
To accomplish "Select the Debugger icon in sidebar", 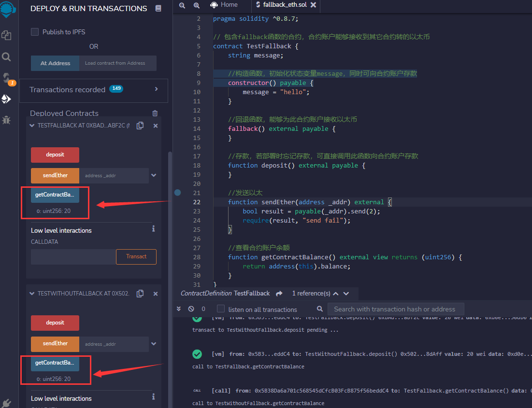I will [x=7, y=120].
